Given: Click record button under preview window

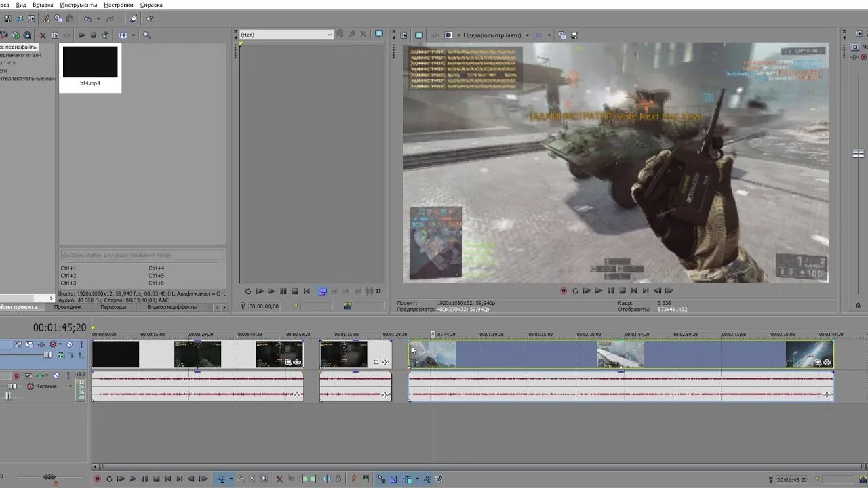Looking at the screenshot, I should (564, 291).
